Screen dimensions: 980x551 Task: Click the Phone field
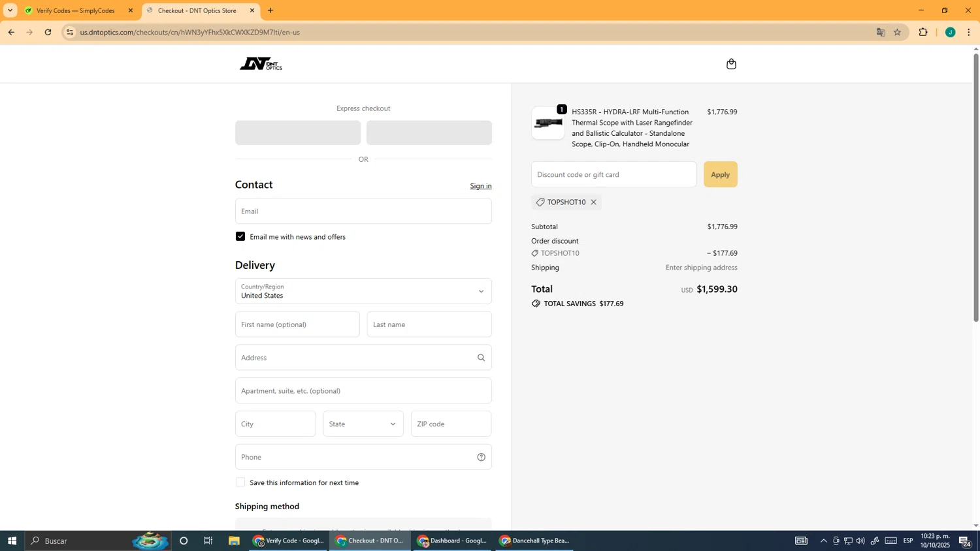click(x=363, y=457)
